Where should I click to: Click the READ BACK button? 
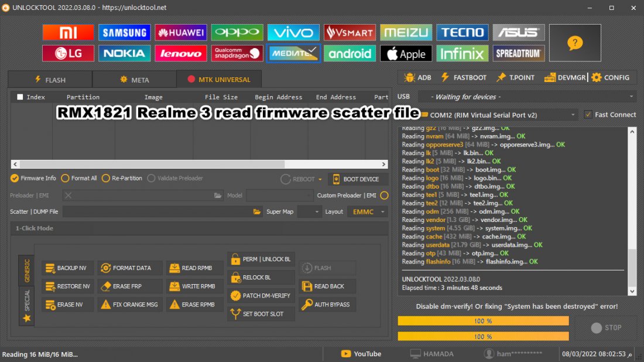(x=327, y=286)
